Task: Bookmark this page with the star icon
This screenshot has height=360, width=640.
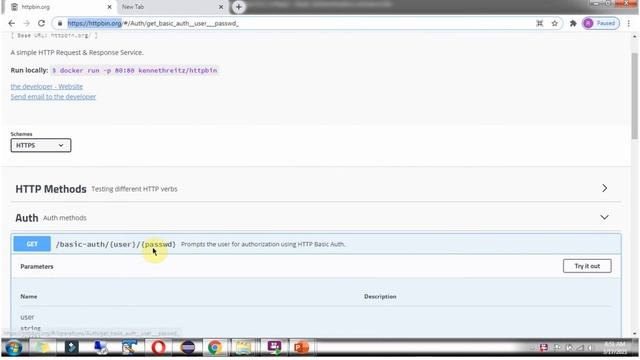Action: 554,23
